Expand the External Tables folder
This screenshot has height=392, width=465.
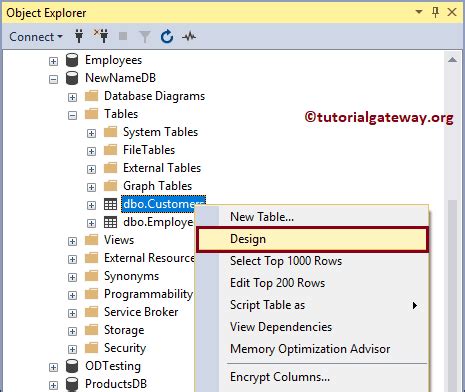[91, 169]
